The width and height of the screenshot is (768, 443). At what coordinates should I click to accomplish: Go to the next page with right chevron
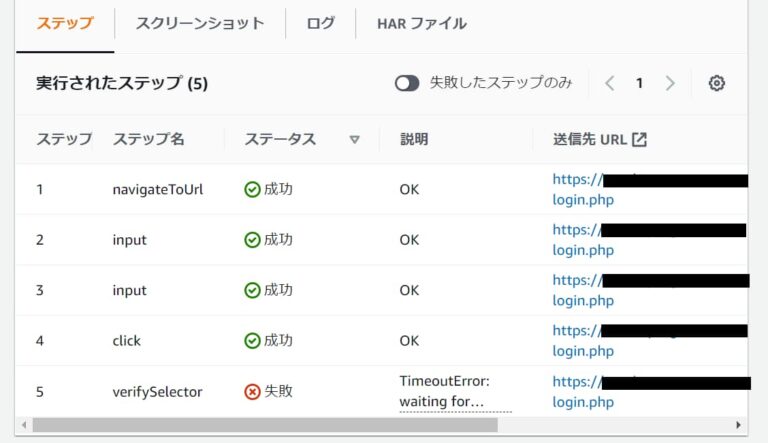coord(670,83)
